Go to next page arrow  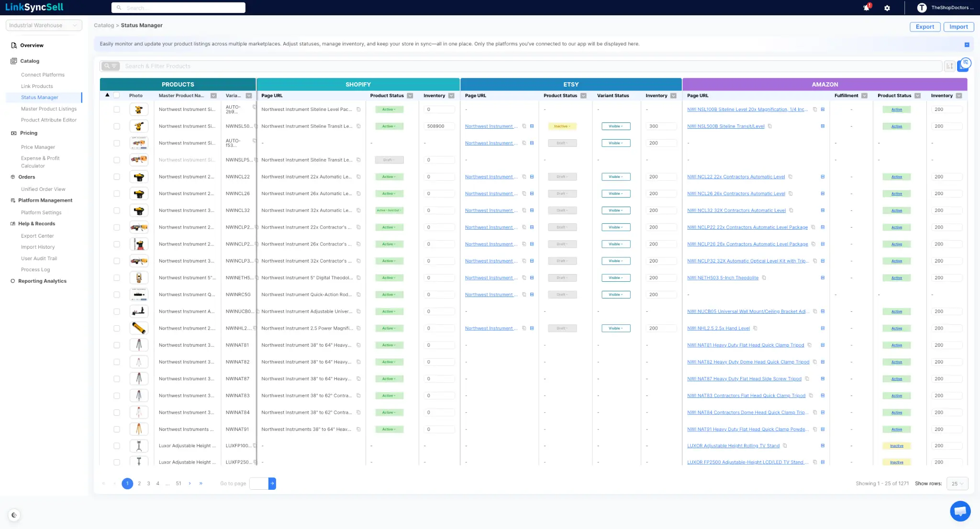190,484
